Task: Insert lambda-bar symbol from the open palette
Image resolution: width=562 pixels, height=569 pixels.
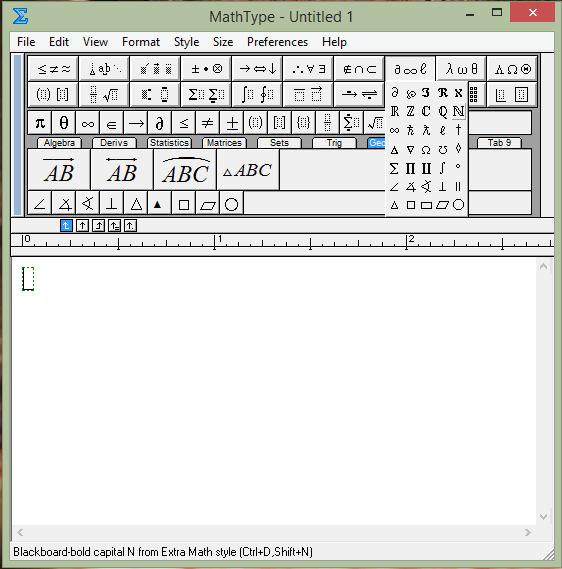Action: 426,130
